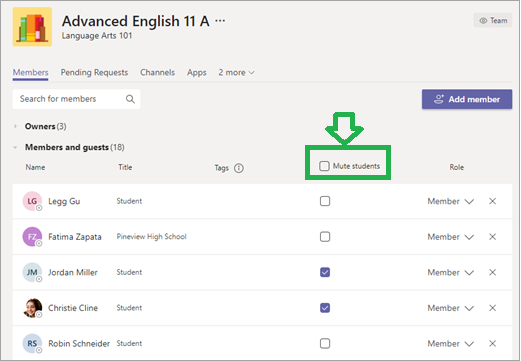Select the Fatima Zapata name
Image resolution: width=521 pixels, height=361 pixels.
(75, 237)
